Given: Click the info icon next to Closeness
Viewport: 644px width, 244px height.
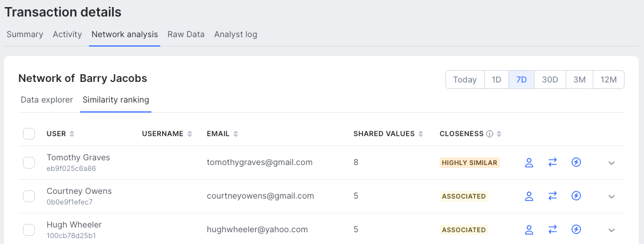Looking at the screenshot, I should [490, 134].
